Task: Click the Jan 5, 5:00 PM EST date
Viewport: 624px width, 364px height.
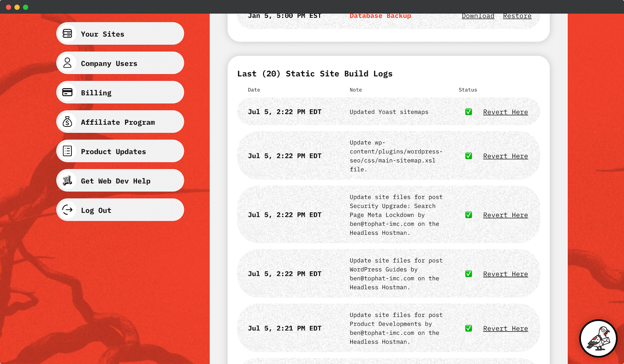Action: tap(285, 16)
